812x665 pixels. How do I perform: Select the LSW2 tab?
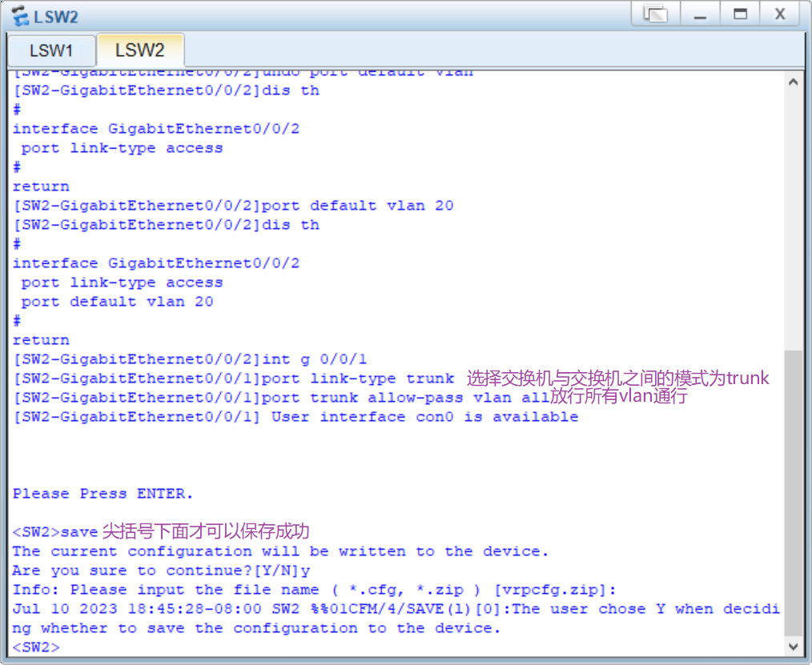(139, 50)
